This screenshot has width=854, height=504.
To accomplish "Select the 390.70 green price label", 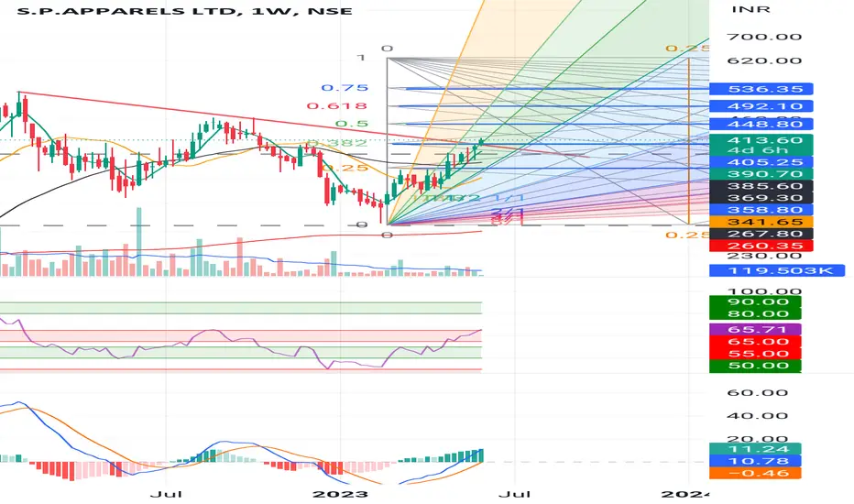I will click(x=761, y=174).
